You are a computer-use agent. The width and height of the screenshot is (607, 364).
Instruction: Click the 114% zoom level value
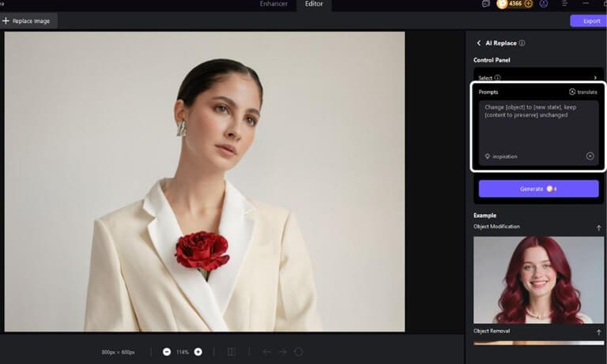click(x=183, y=352)
